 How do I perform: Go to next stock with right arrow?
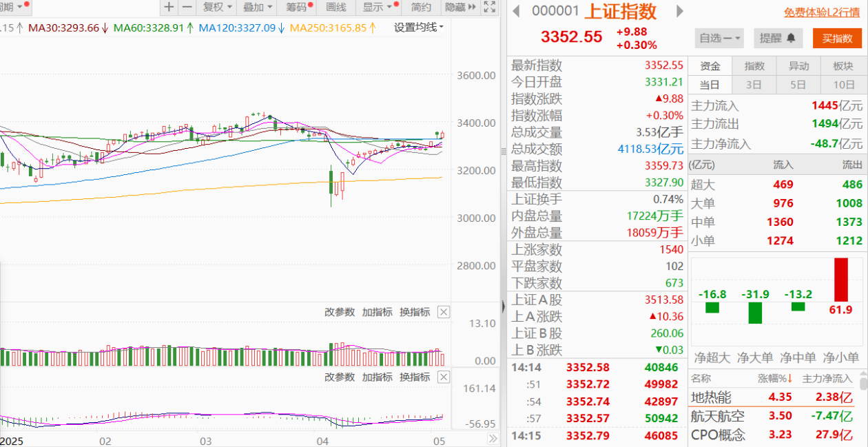click(680, 11)
